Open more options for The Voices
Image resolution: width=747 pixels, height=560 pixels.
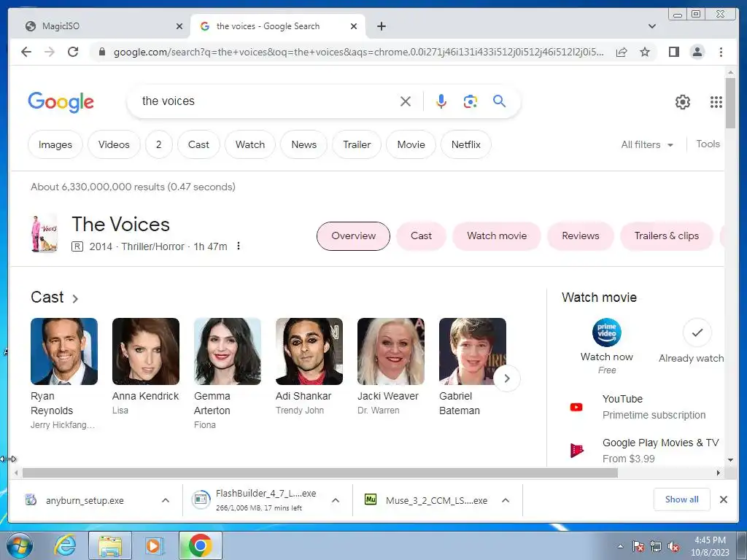point(239,246)
